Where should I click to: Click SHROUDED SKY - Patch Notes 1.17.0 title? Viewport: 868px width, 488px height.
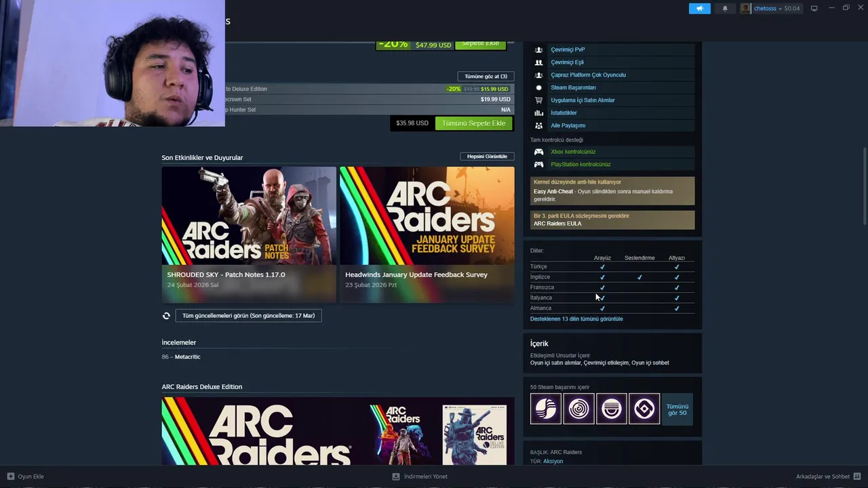coord(226,274)
